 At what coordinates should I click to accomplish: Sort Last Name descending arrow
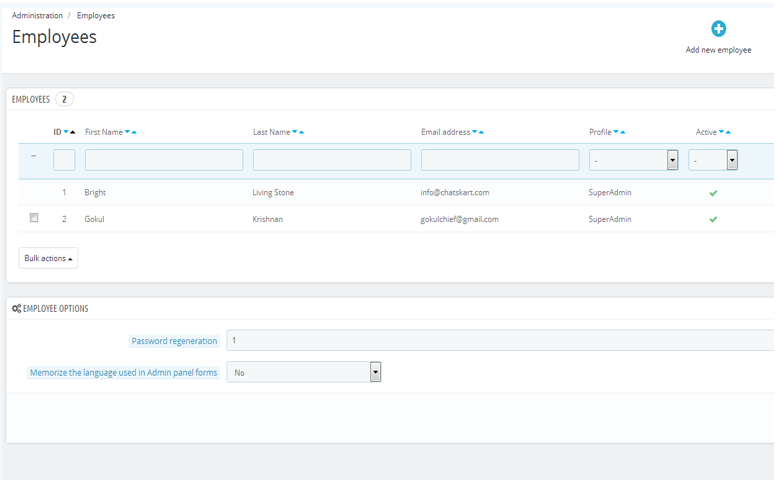pyautogui.click(x=295, y=132)
